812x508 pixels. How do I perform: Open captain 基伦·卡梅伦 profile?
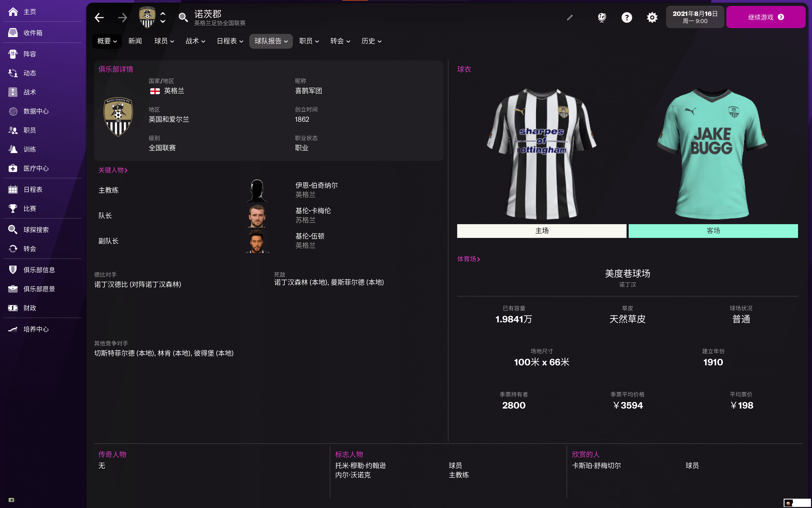(313, 211)
